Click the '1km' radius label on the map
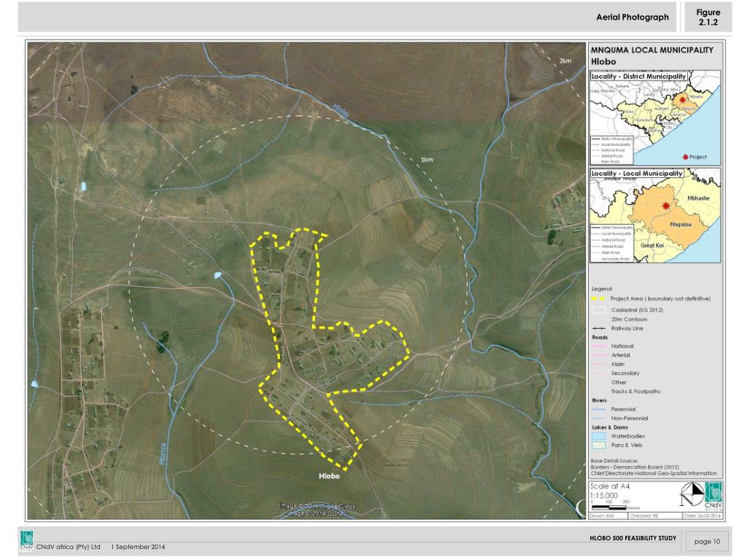 427,160
